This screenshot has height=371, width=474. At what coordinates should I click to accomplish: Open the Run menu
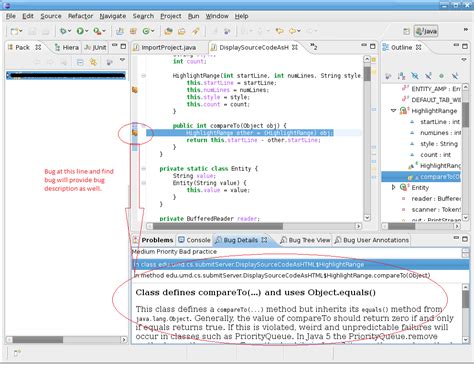click(x=193, y=16)
